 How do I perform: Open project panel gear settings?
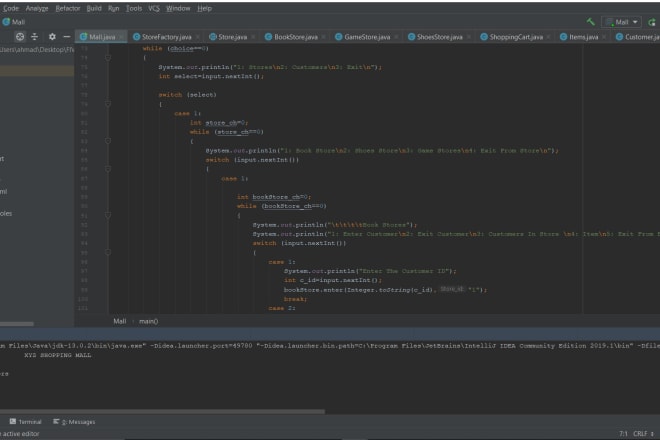pyautogui.click(x=52, y=37)
